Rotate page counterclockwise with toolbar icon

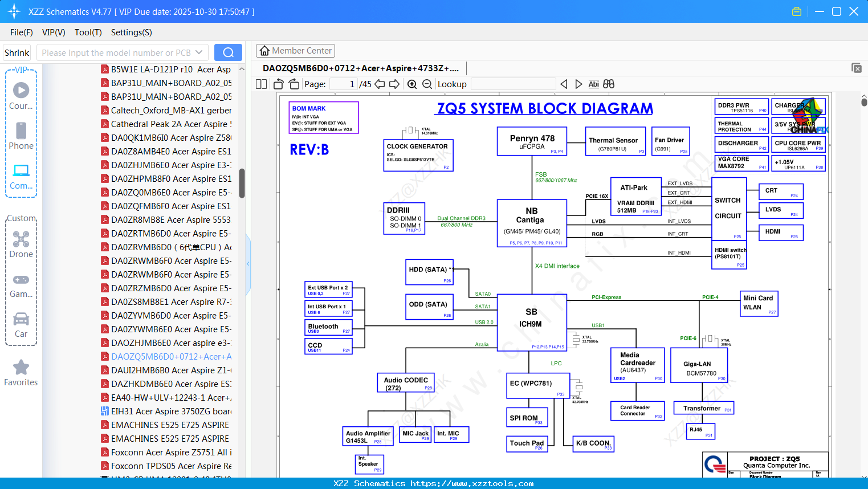[279, 84]
